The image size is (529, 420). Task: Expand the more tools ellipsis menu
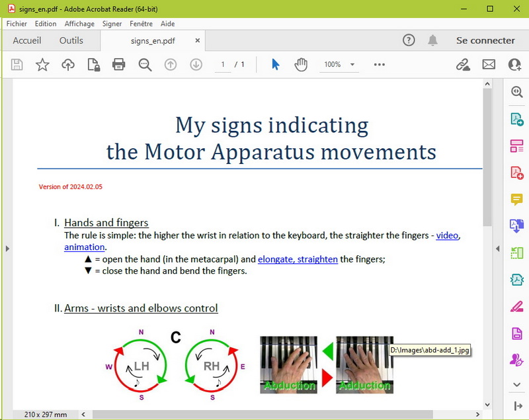[x=379, y=64]
